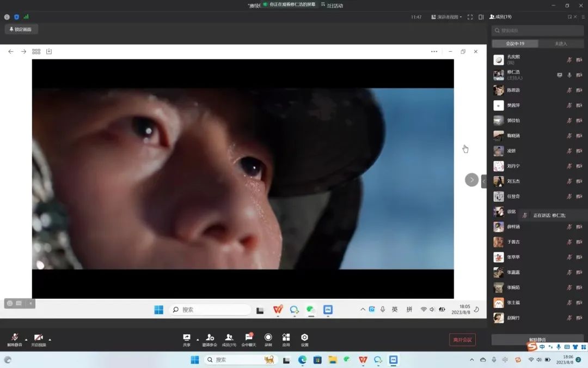
Task: Toggle camera icon in 郭佳怡 row
Action: pos(579,120)
